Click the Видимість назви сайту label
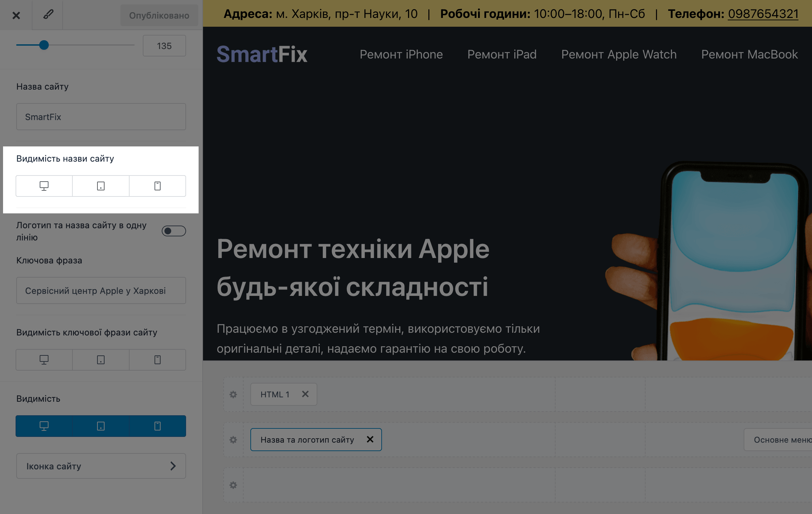Screen dimensions: 812x514 tap(65, 159)
